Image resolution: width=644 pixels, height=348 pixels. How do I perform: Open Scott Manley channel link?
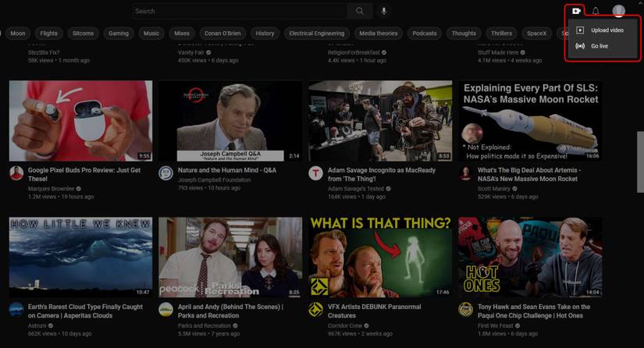pyautogui.click(x=493, y=189)
